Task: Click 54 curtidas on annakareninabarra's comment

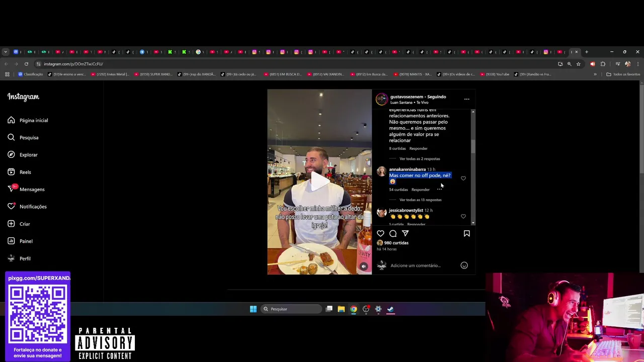Action: click(398, 190)
